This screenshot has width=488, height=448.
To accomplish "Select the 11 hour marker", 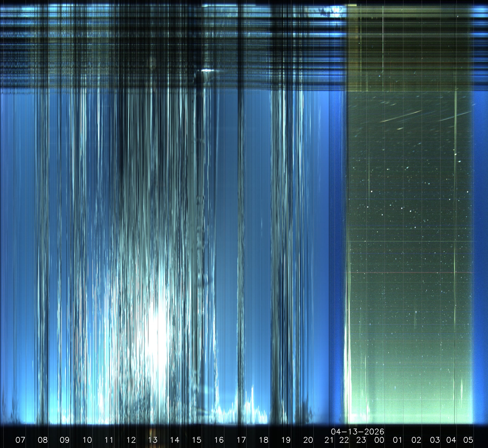I will (109, 440).
